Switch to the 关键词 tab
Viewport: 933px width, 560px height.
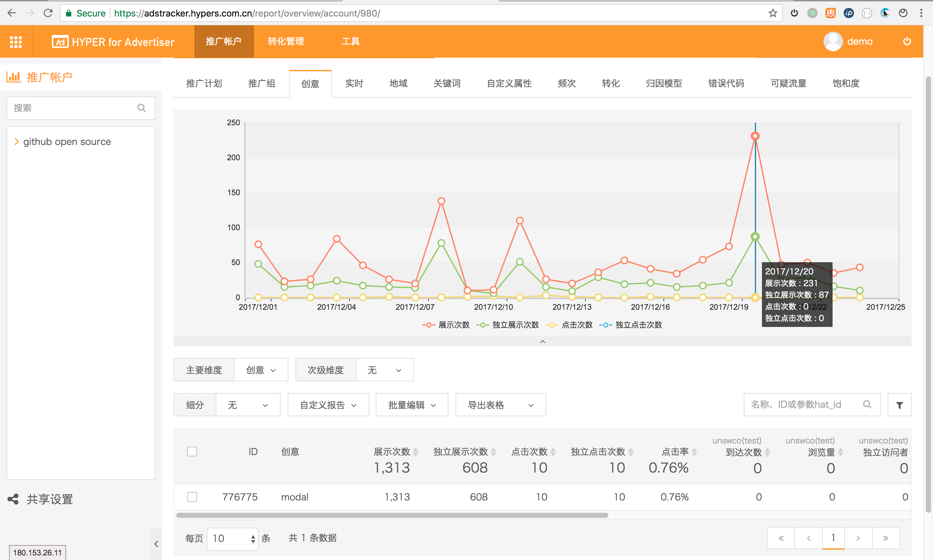(447, 84)
